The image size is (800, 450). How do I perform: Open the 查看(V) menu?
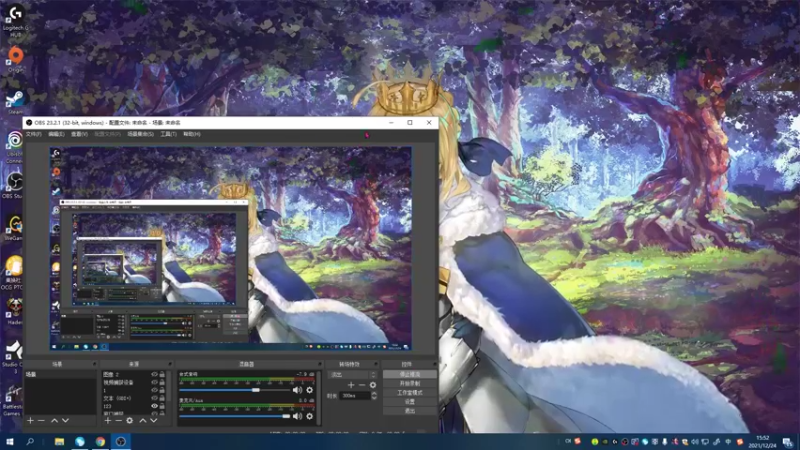click(79, 134)
